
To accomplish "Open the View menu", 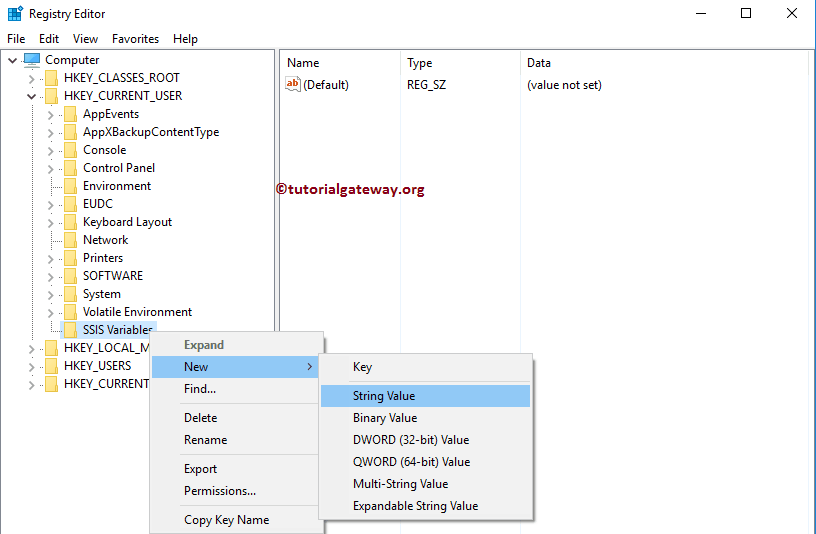I will [x=85, y=39].
